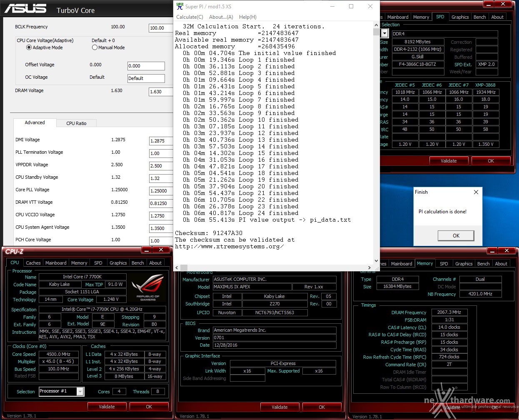Click the DRAM Voltage input field

click(x=161, y=92)
